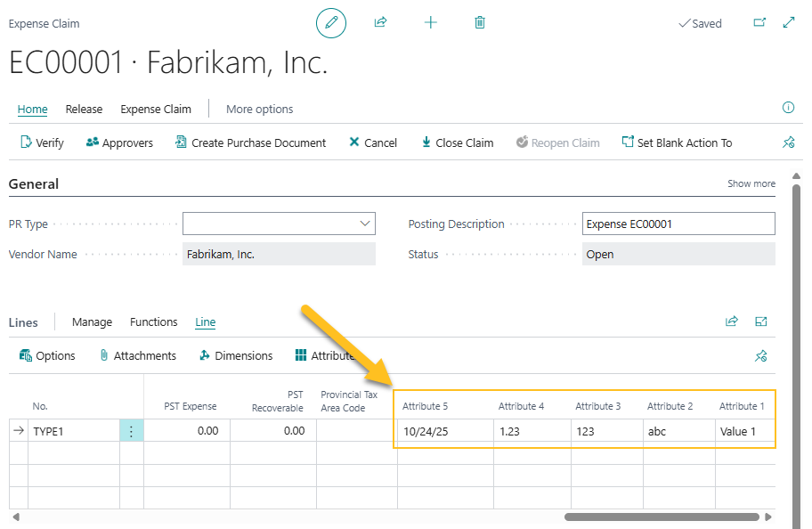The width and height of the screenshot is (812, 529).
Task: Pin the Lines action toolbar
Action: pyautogui.click(x=761, y=354)
